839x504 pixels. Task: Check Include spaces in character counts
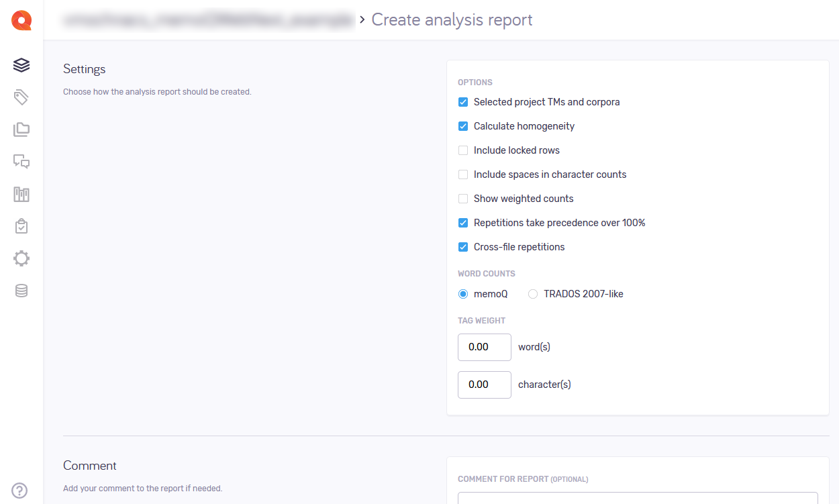click(463, 174)
